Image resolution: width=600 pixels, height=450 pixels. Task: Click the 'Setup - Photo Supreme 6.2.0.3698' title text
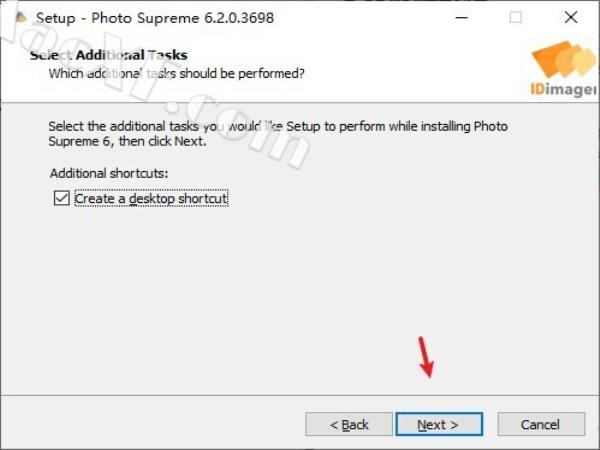click(x=155, y=18)
